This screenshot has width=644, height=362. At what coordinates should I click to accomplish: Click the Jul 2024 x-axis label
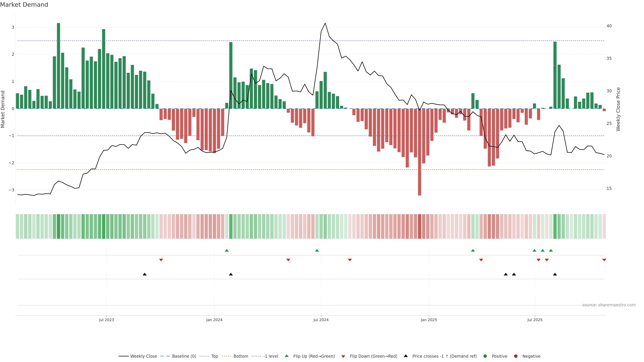[x=321, y=320]
